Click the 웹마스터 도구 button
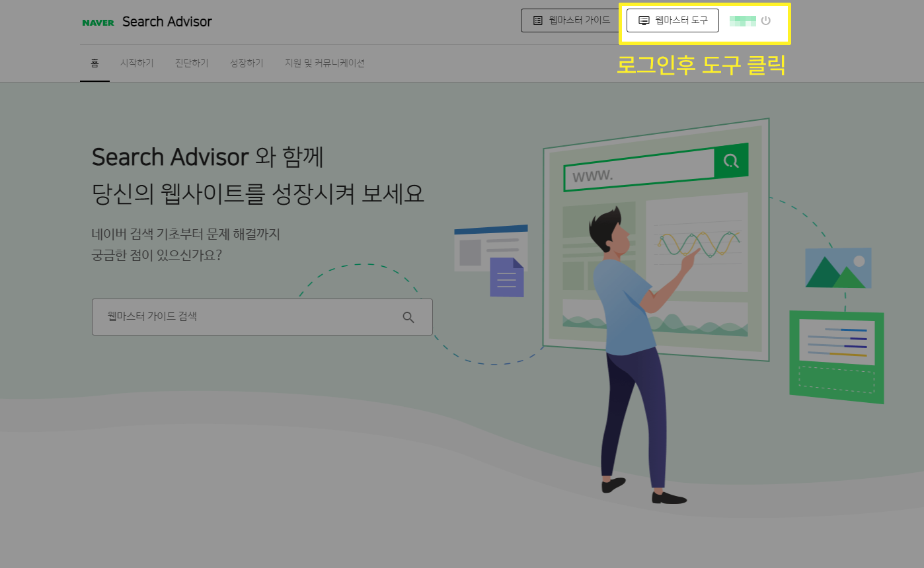The image size is (924, 568). click(672, 20)
